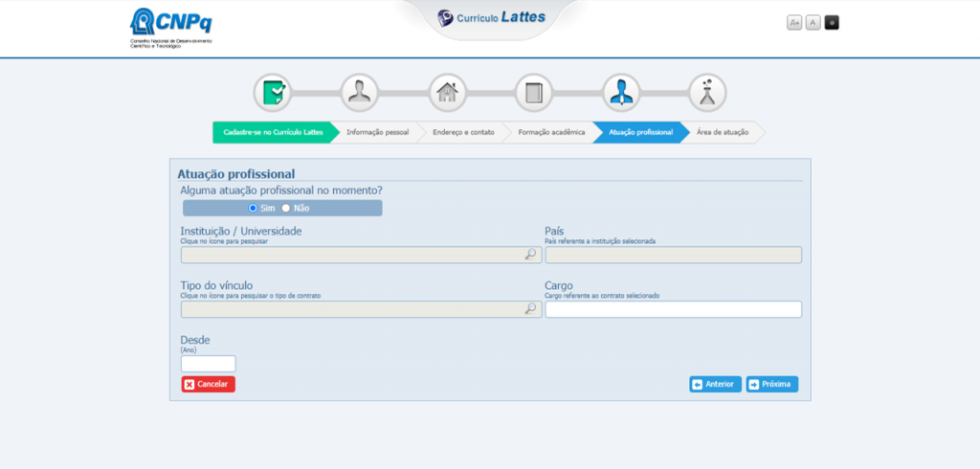Image resolution: width=980 pixels, height=469 pixels.
Task: Click the Desde year input field
Action: (x=208, y=364)
